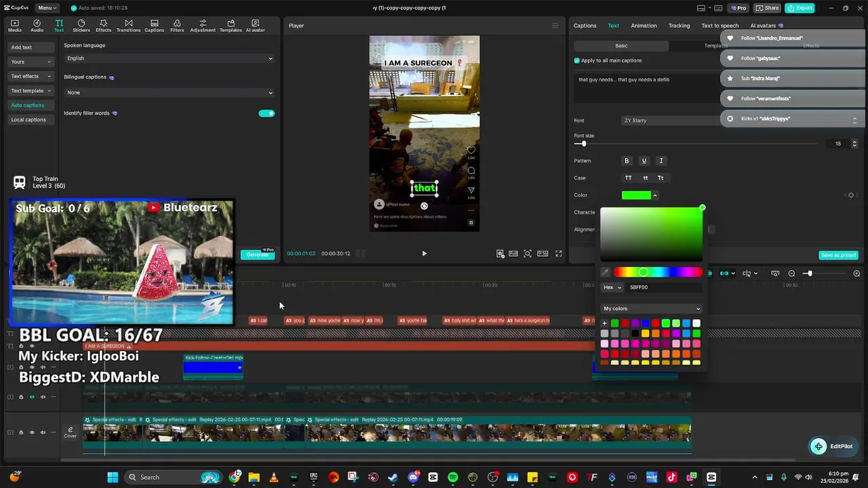This screenshot has height=488, width=868.
Task: Click the hue rainbow slider
Action: coord(658,272)
